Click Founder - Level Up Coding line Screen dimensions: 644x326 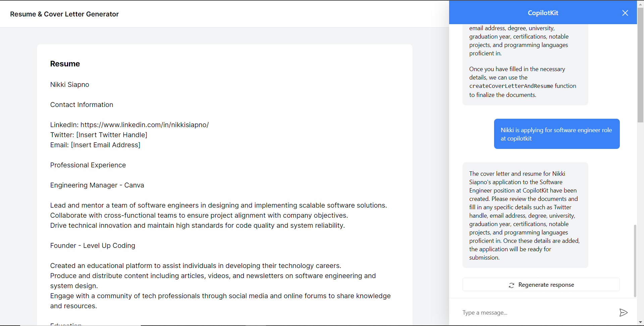93,246
